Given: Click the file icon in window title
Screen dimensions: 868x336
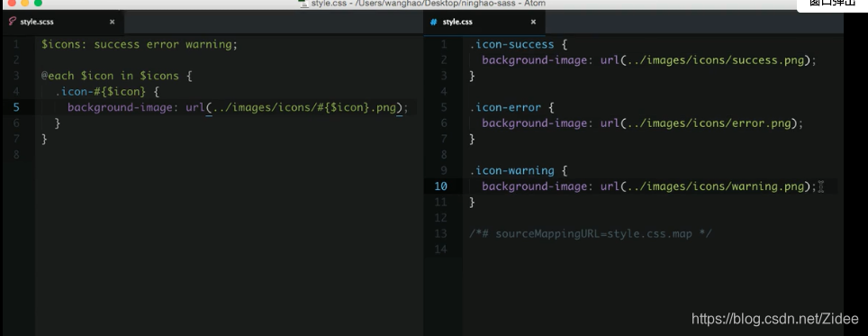Looking at the screenshot, I should (x=303, y=4).
